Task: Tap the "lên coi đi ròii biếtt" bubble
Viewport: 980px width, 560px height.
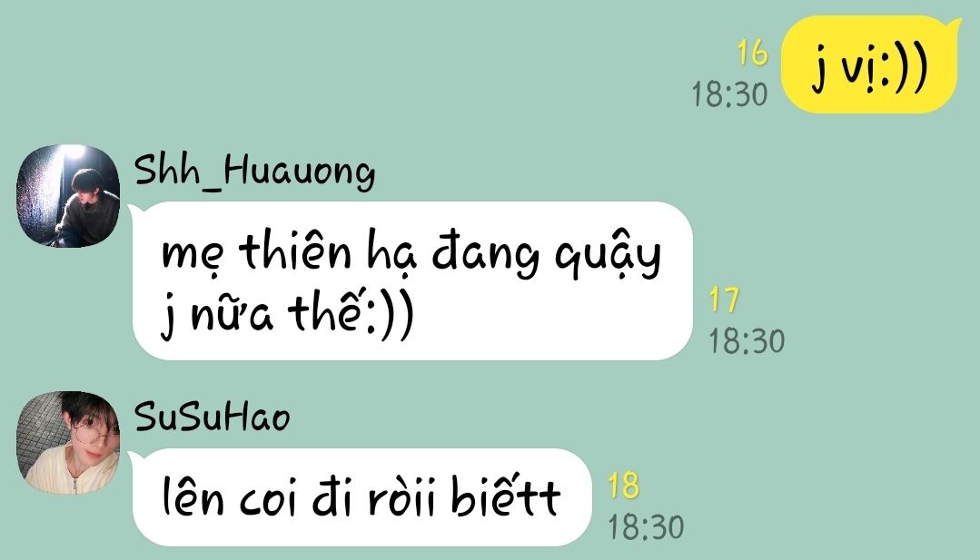Action: 361,497
